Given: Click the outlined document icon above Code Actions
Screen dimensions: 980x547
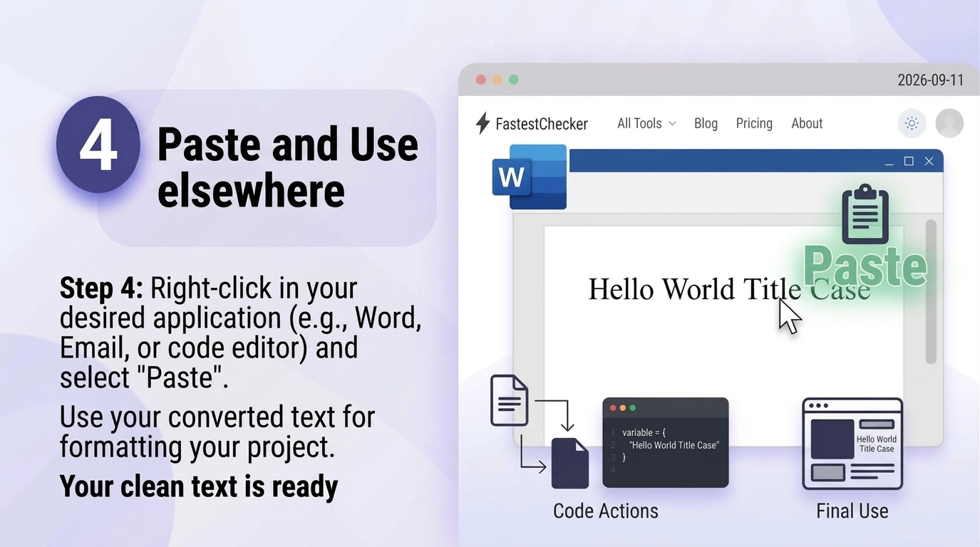Looking at the screenshot, I should click(510, 400).
